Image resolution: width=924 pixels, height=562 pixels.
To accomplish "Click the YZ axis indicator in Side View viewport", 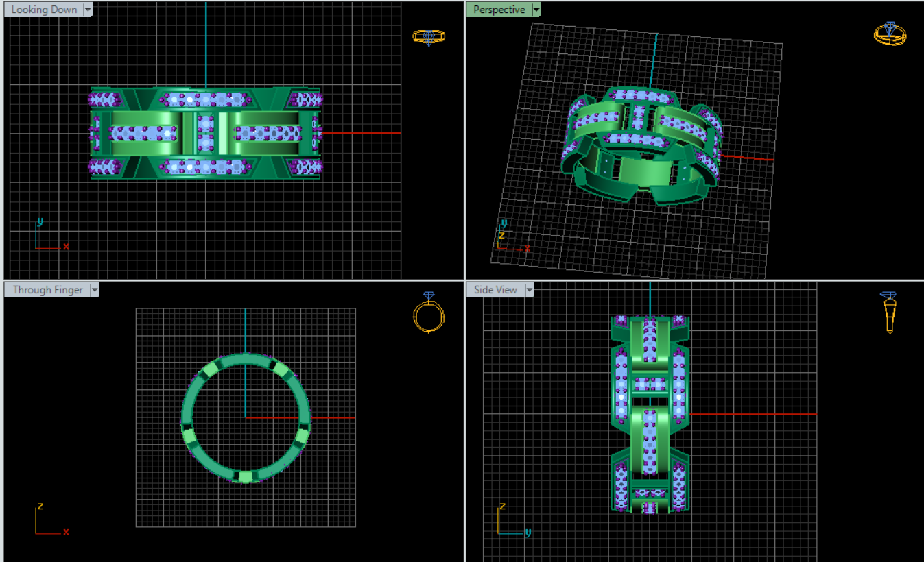I will pyautogui.click(x=511, y=520).
